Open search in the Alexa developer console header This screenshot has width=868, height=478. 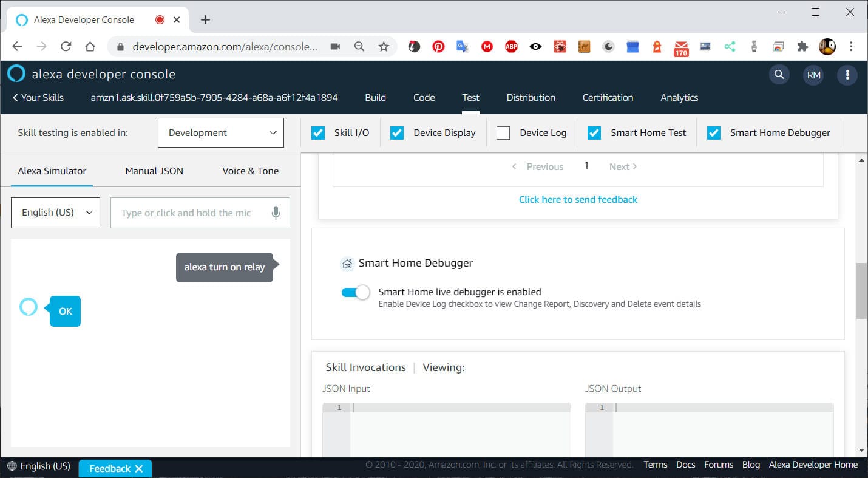tap(779, 74)
